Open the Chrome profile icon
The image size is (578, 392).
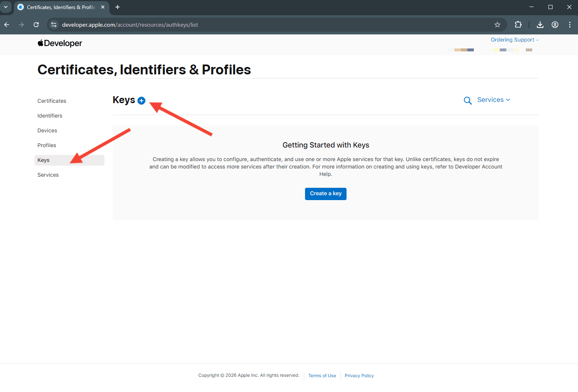tap(555, 25)
